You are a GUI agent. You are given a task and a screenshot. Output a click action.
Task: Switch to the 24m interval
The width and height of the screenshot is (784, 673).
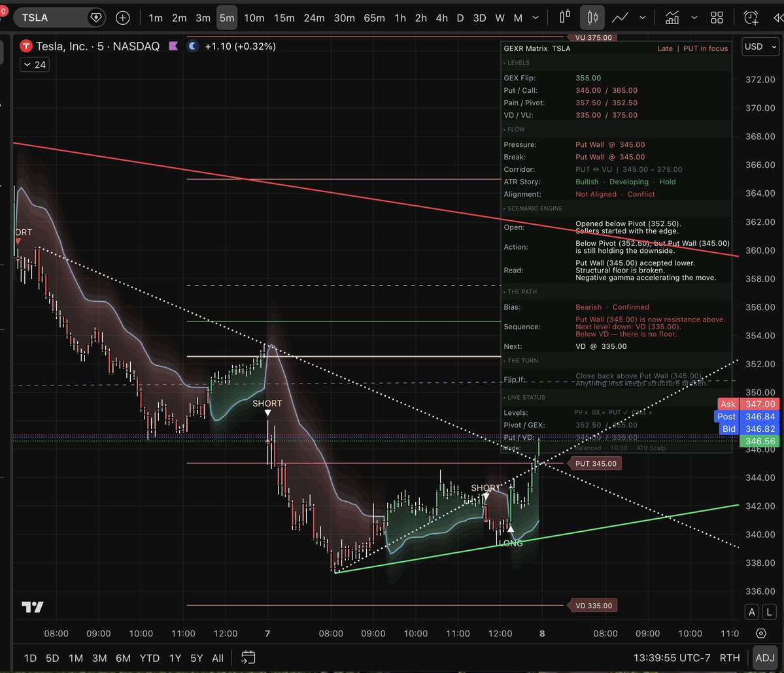(x=314, y=18)
